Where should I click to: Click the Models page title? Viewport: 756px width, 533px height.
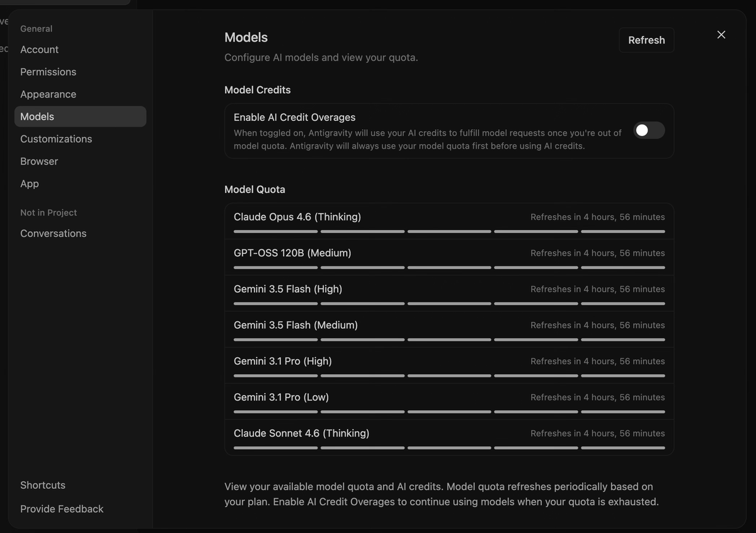(246, 38)
